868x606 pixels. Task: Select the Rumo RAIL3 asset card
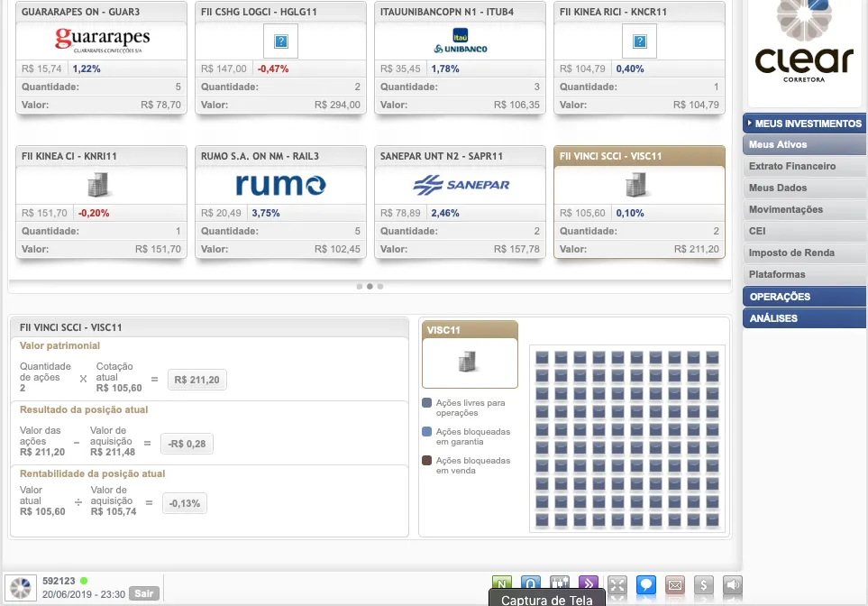click(x=280, y=202)
